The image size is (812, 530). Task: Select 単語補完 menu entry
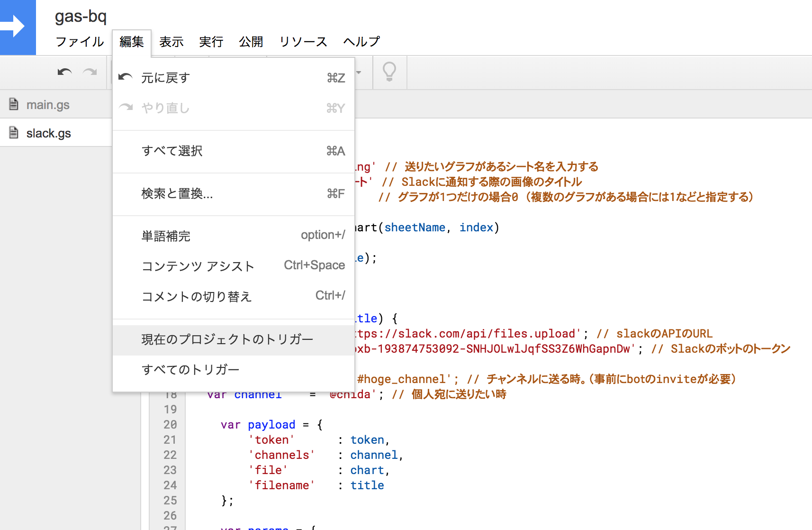[234, 236]
